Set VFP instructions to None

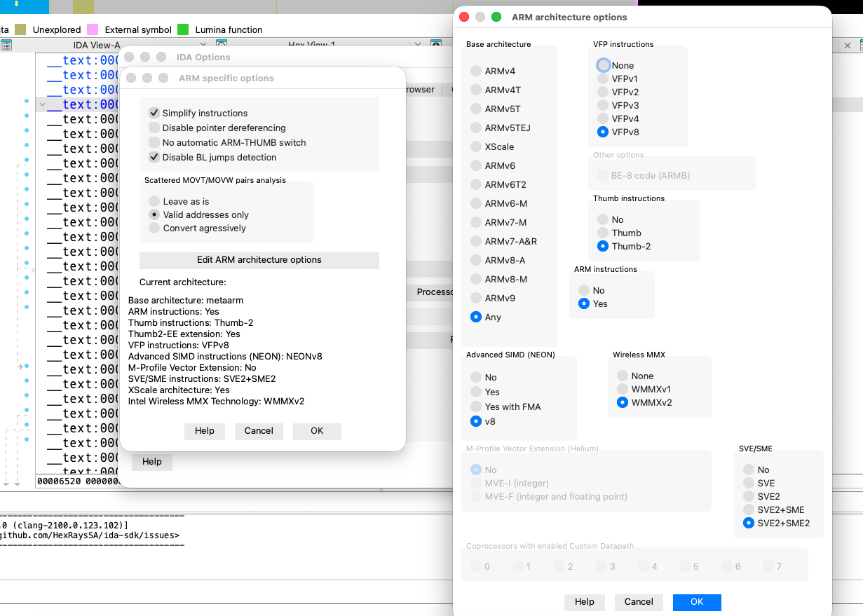tap(603, 65)
